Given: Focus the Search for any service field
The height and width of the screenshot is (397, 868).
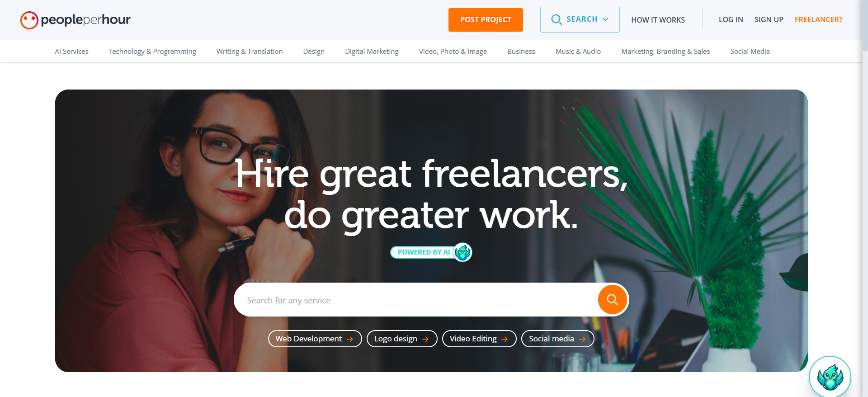Looking at the screenshot, I should click(416, 300).
